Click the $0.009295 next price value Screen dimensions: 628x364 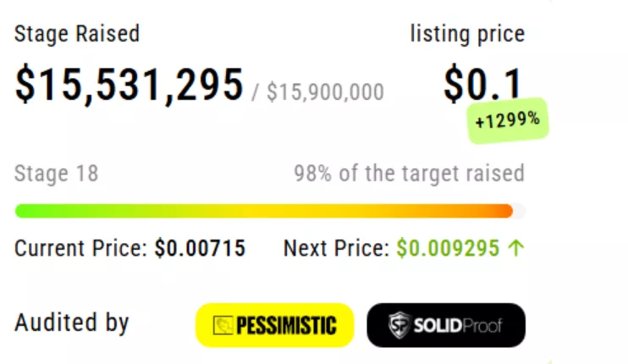(x=449, y=249)
